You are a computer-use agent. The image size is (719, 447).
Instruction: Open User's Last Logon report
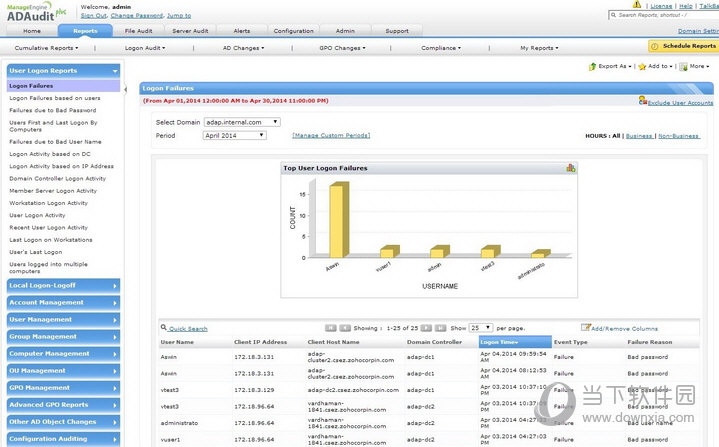tap(36, 252)
